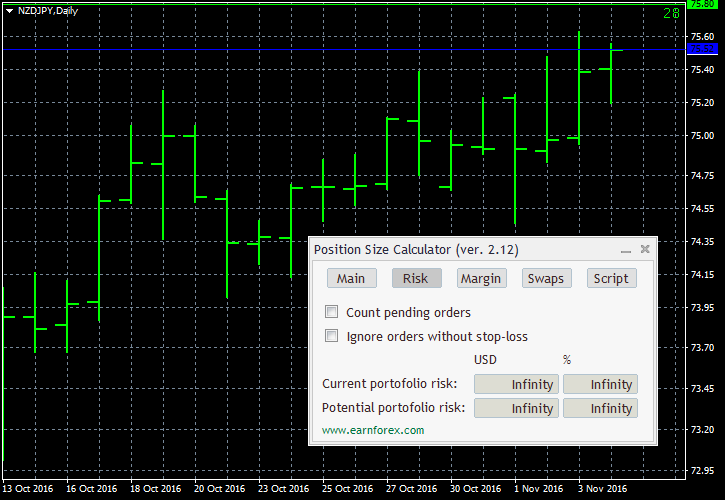The height and width of the screenshot is (500, 725).
Task: Click the 74.35 price axis label
Action: click(702, 241)
